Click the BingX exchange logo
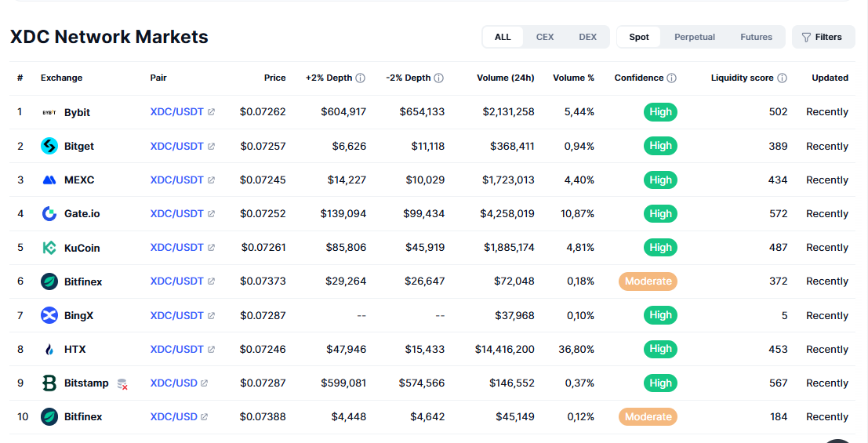Image resolution: width=868 pixels, height=443 pixels. pos(49,316)
